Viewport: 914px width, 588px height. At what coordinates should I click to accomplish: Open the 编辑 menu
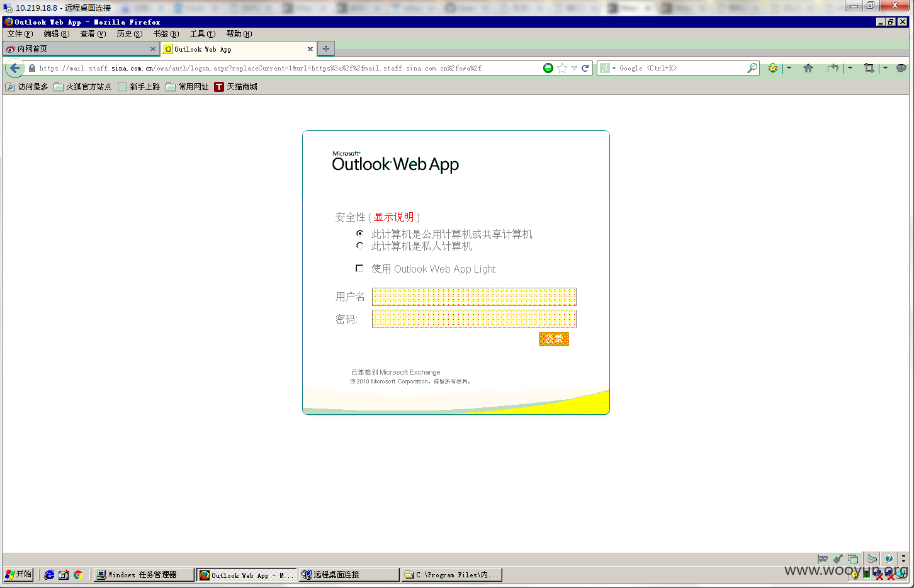click(x=57, y=34)
